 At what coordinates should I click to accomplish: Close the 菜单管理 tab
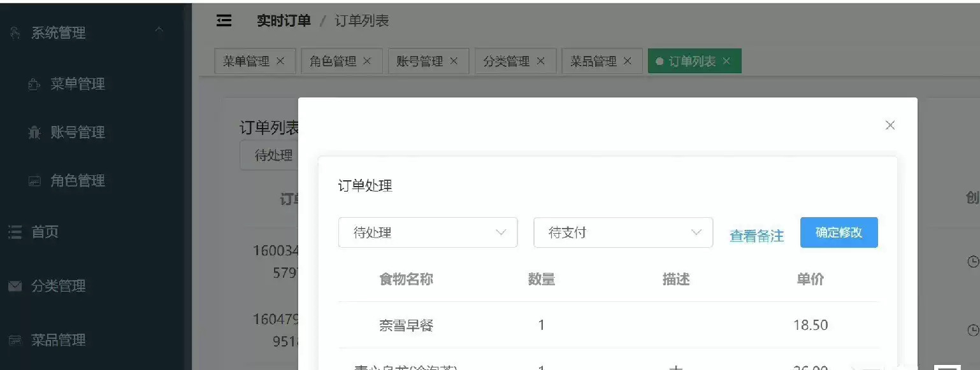(x=280, y=61)
